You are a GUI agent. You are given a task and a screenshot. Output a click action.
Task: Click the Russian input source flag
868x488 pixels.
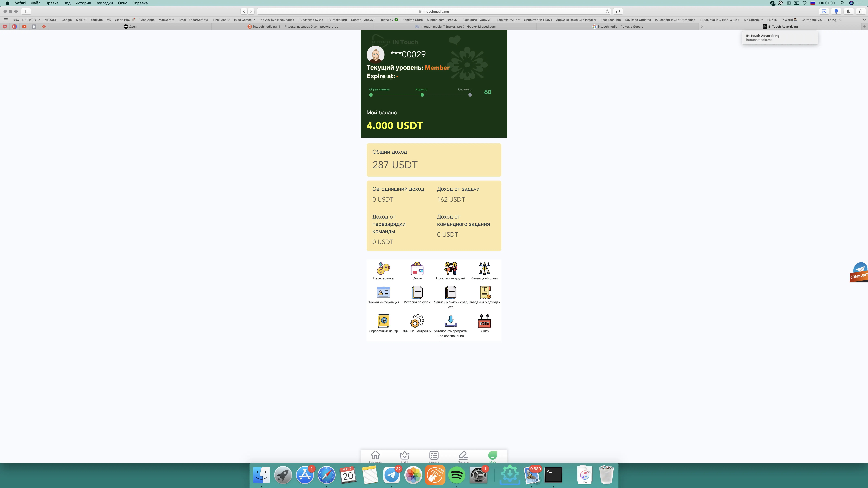813,3
